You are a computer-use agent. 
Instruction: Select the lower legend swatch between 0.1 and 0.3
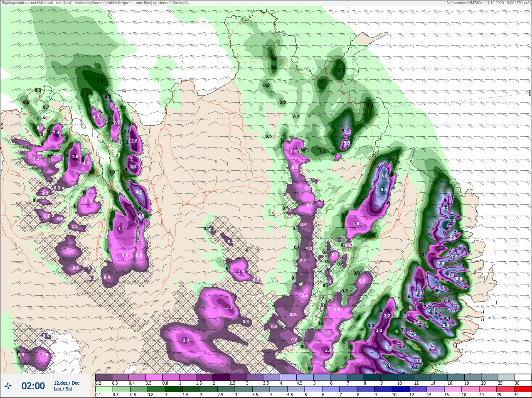pos(104,389)
